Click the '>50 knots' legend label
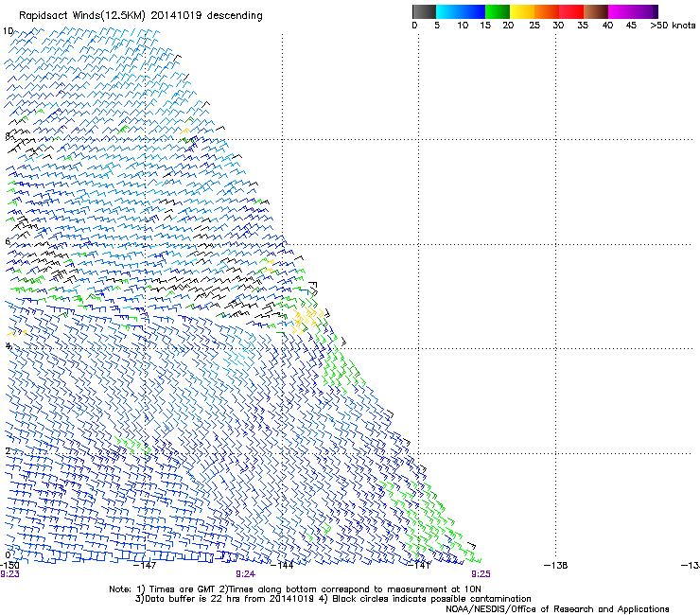The width and height of the screenshot is (700, 615). point(673,26)
